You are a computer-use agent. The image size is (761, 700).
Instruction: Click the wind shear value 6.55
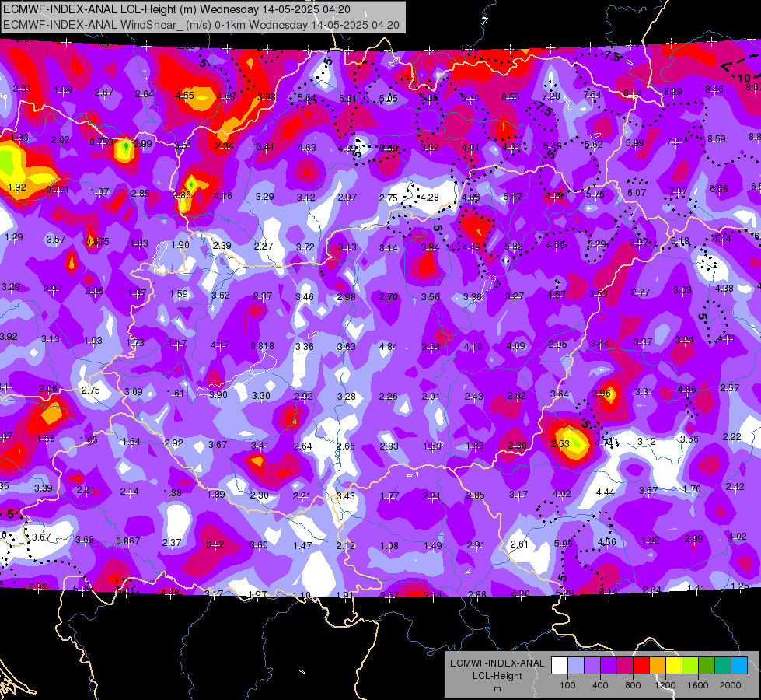[x=511, y=97]
